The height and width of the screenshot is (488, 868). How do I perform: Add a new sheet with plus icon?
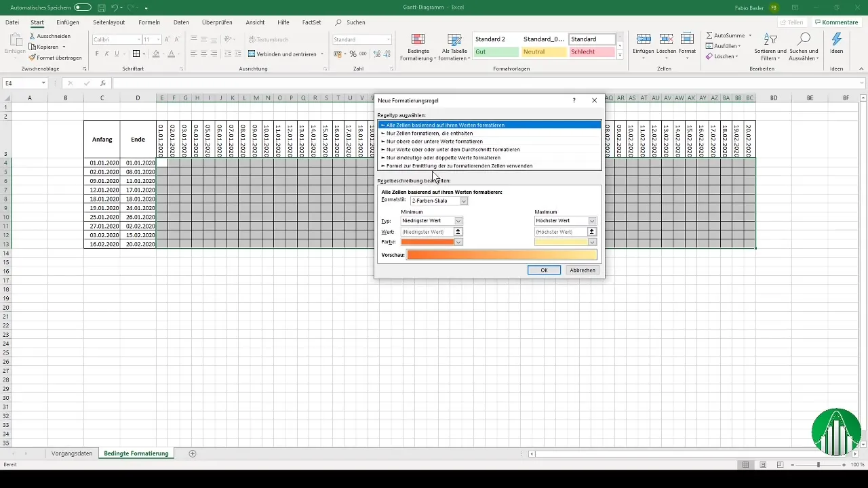point(193,453)
